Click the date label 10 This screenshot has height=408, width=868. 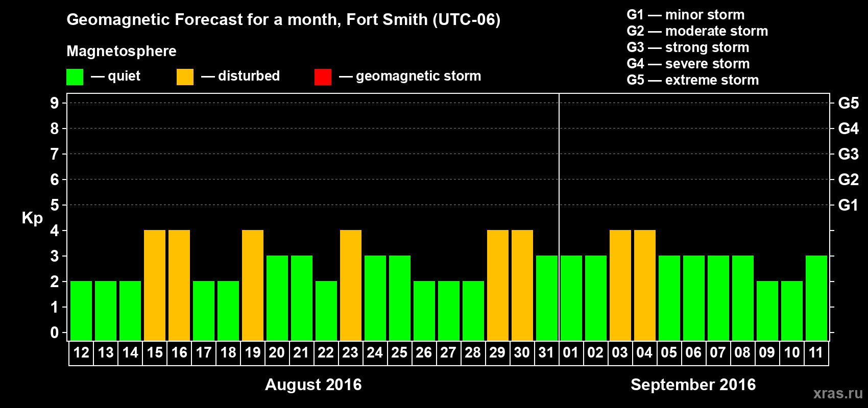[792, 353]
